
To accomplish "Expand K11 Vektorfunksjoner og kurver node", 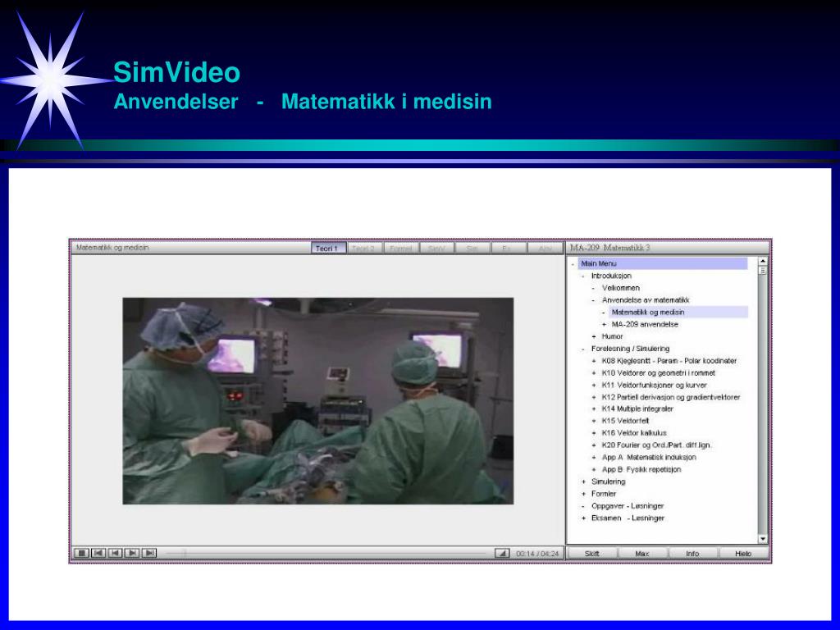I will (x=594, y=386).
